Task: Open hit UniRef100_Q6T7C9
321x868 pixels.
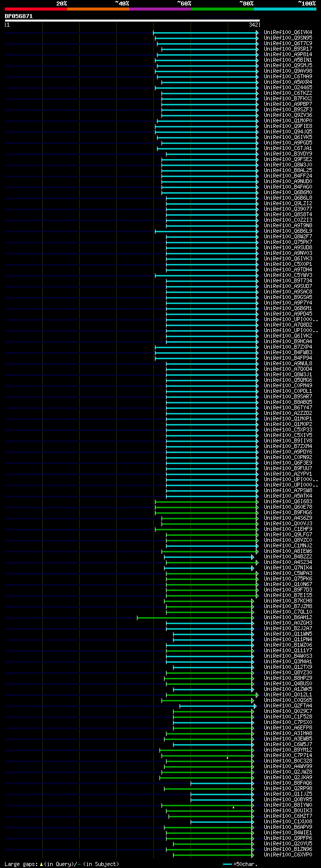Action: pos(288,43)
